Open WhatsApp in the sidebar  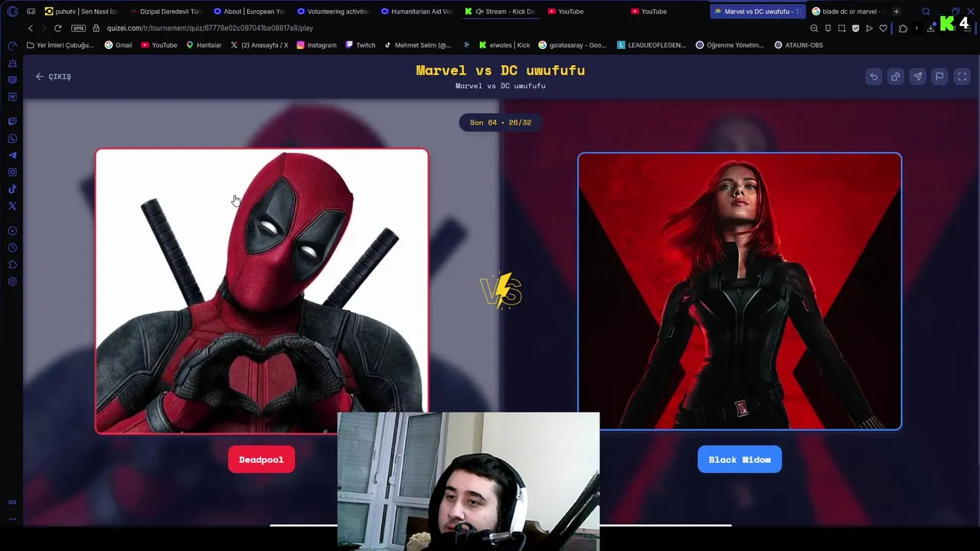point(12,139)
